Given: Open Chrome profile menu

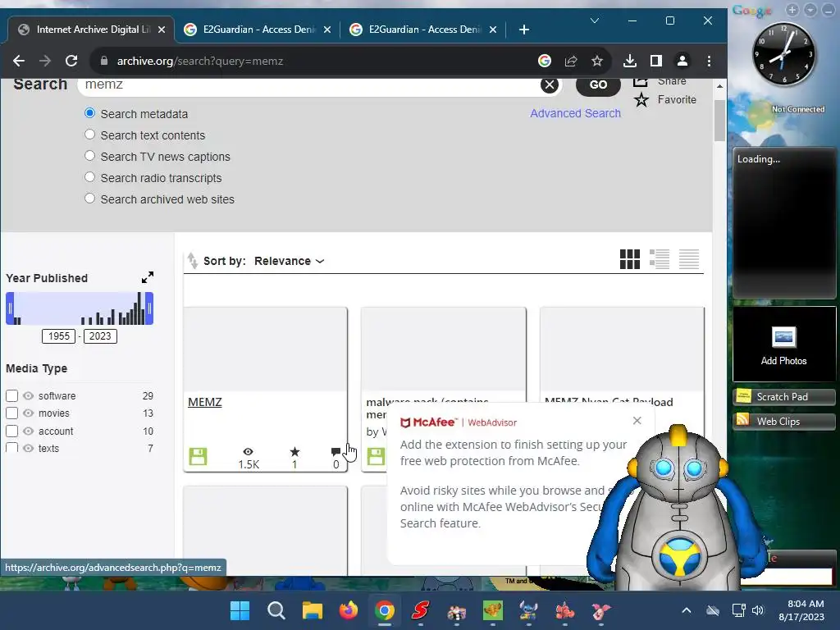Looking at the screenshot, I should click(x=682, y=61).
